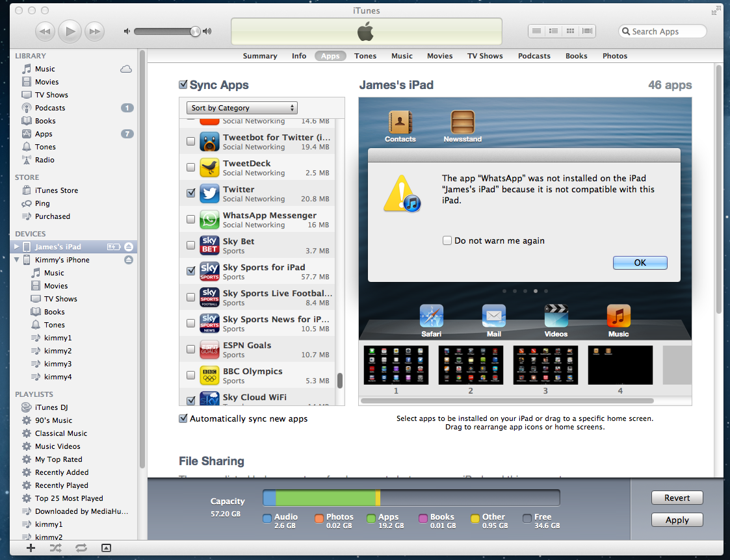730x560 pixels.
Task: Open the Sort by Category dropdown
Action: click(x=242, y=108)
